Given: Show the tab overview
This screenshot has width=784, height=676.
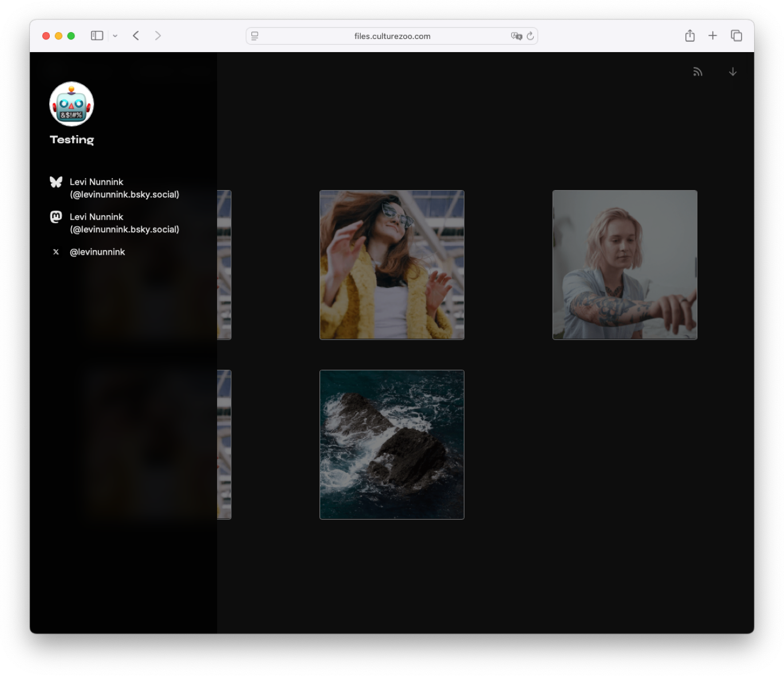Looking at the screenshot, I should (x=736, y=35).
